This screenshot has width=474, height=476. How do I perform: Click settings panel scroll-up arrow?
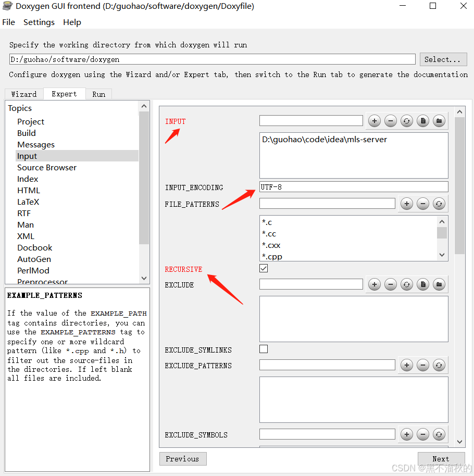460,112
